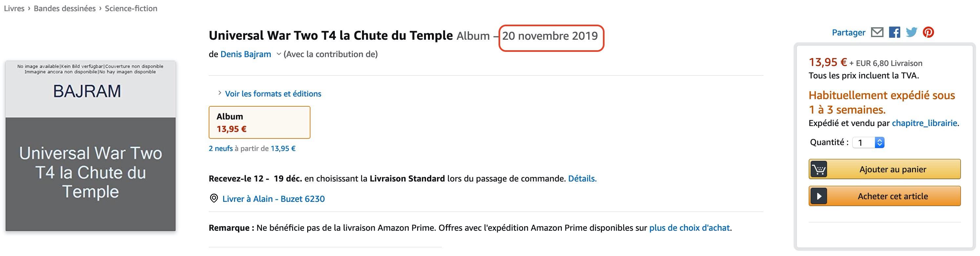Share on Twitter bird icon
980x256 pixels.
911,32
